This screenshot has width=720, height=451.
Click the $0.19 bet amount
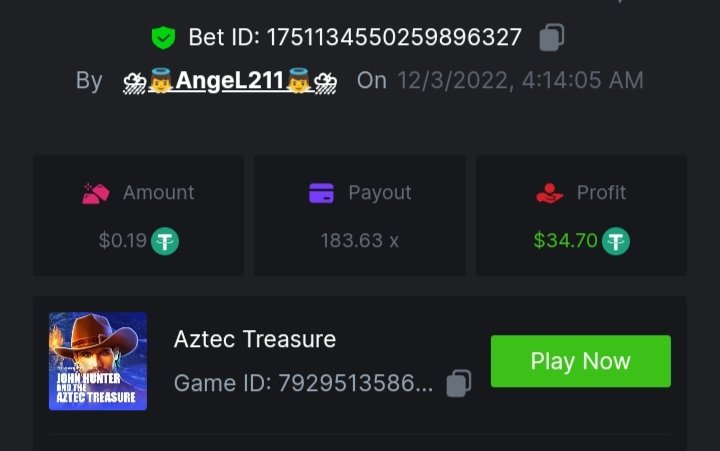point(122,241)
